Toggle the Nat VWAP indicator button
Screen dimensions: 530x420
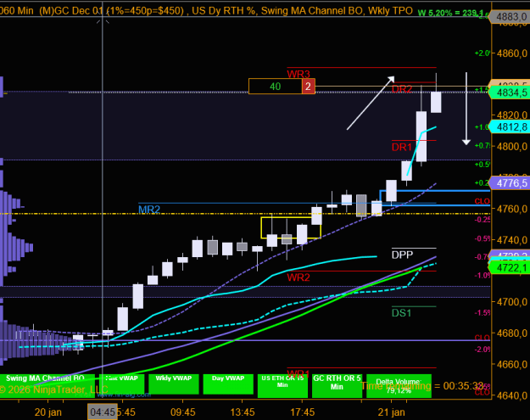[x=121, y=384]
